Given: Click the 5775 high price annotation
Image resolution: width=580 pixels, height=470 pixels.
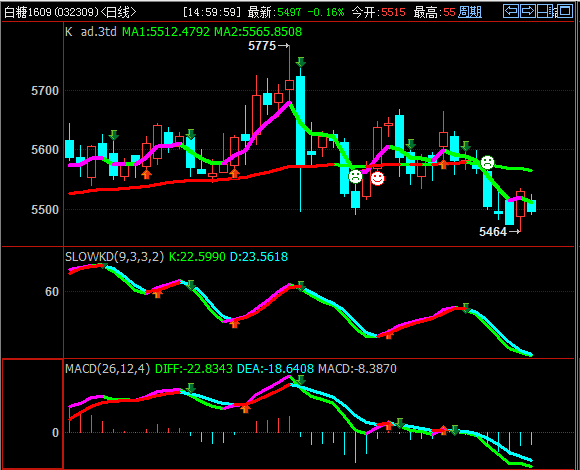Looking at the screenshot, I should 262,46.
